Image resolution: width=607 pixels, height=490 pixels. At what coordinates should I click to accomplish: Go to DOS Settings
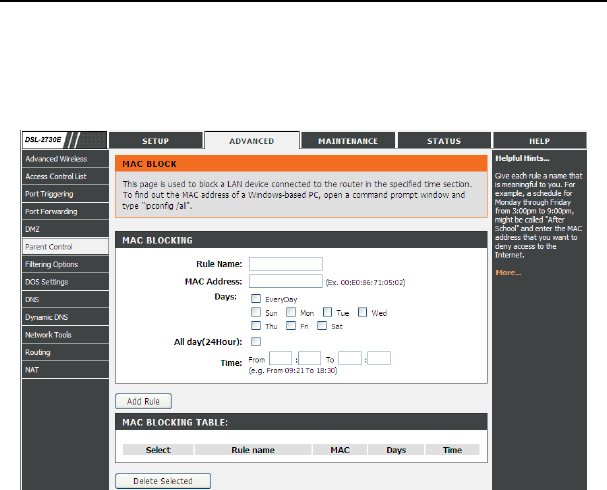tap(65, 282)
